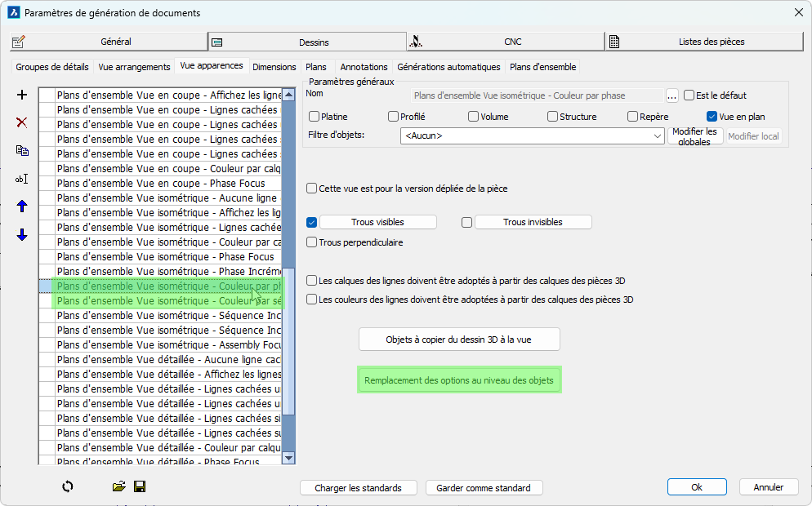Enable the Platine checkbox
Viewport: 812px width, 506px height.
click(315, 117)
